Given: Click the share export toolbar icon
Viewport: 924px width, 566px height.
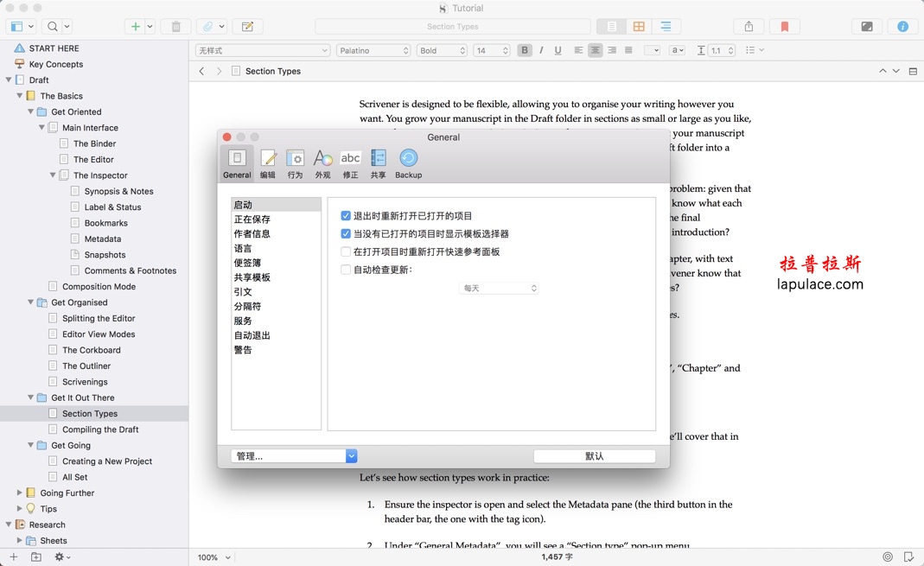Looking at the screenshot, I should tap(749, 27).
